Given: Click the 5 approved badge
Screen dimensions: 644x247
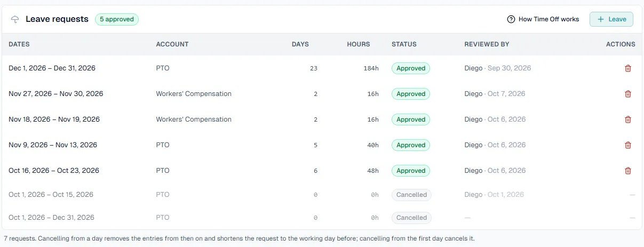Looking at the screenshot, I should click(117, 19).
